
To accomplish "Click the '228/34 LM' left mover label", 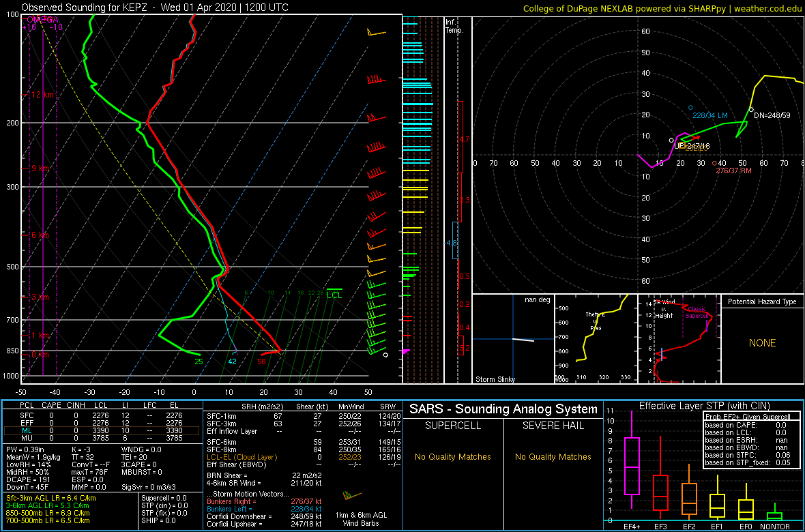I will click(710, 115).
